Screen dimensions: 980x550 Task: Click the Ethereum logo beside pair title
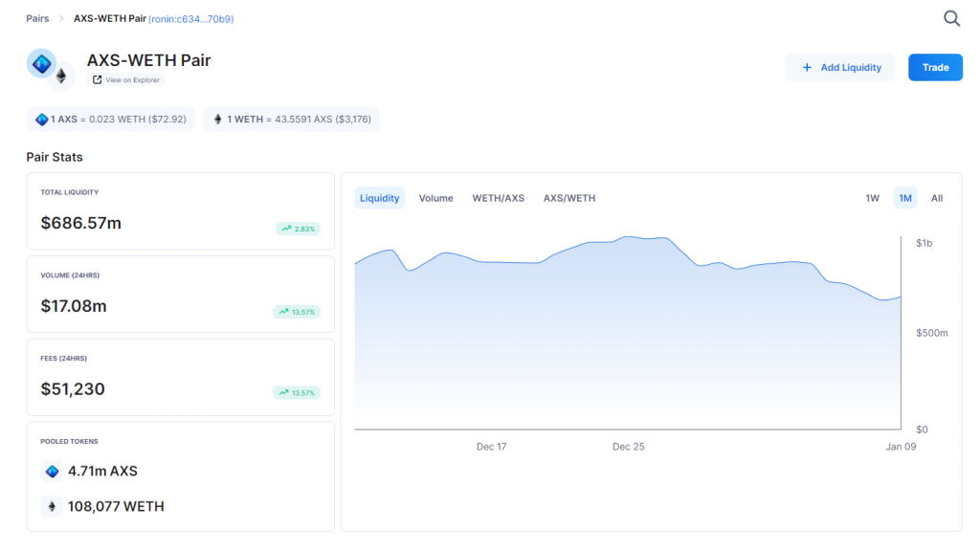click(x=61, y=77)
